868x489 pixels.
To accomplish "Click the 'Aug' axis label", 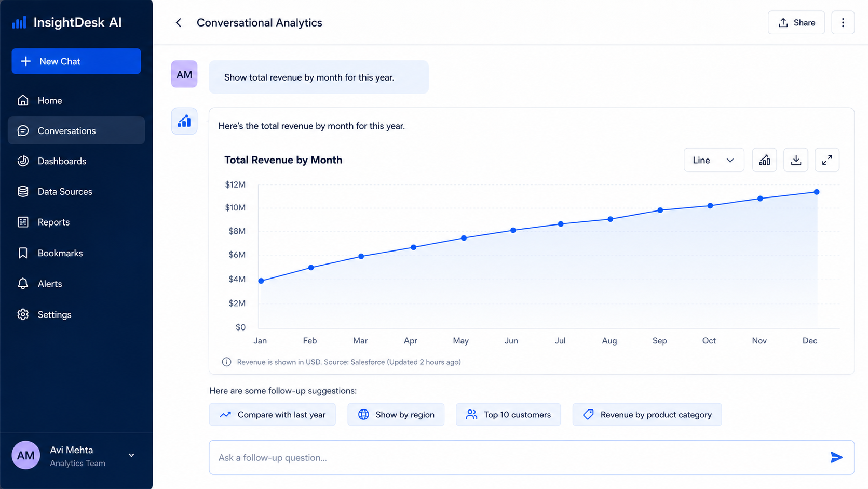I will 609,341.
